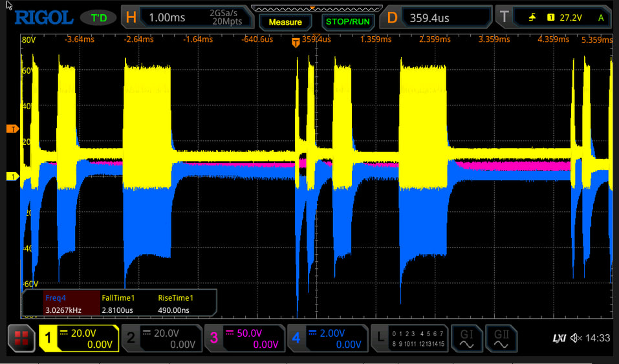The width and height of the screenshot is (619, 364).
Task: Click the orange trigger level marker on left edge
Action: pyautogui.click(x=13, y=129)
